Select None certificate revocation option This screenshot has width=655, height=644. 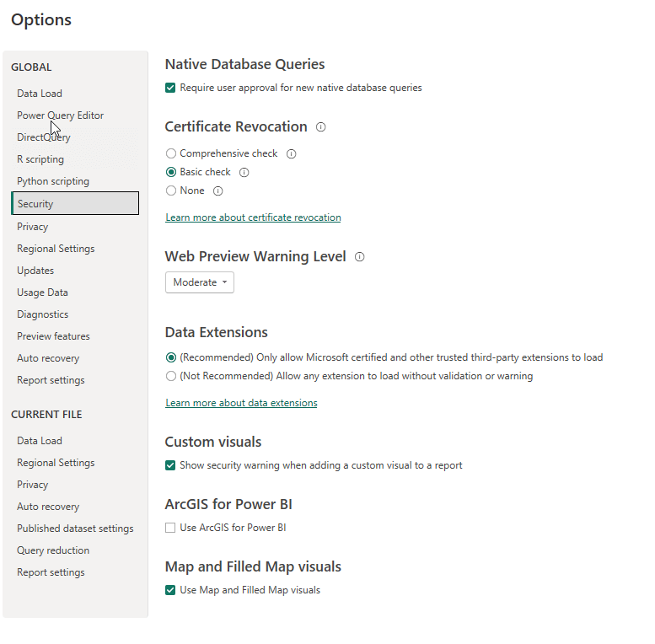[x=171, y=191]
